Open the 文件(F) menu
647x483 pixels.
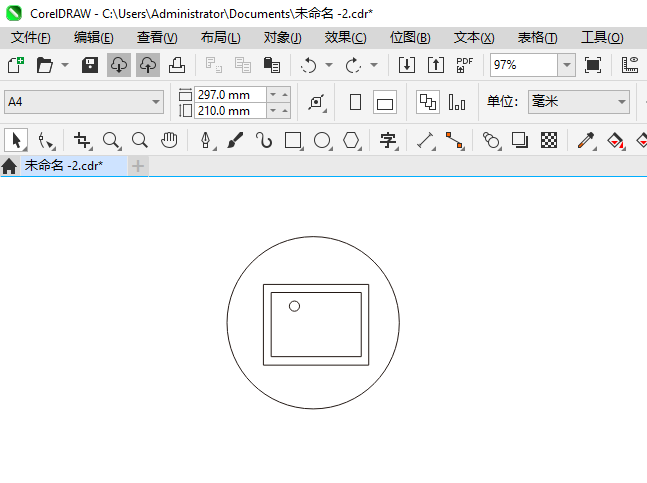click(x=31, y=38)
